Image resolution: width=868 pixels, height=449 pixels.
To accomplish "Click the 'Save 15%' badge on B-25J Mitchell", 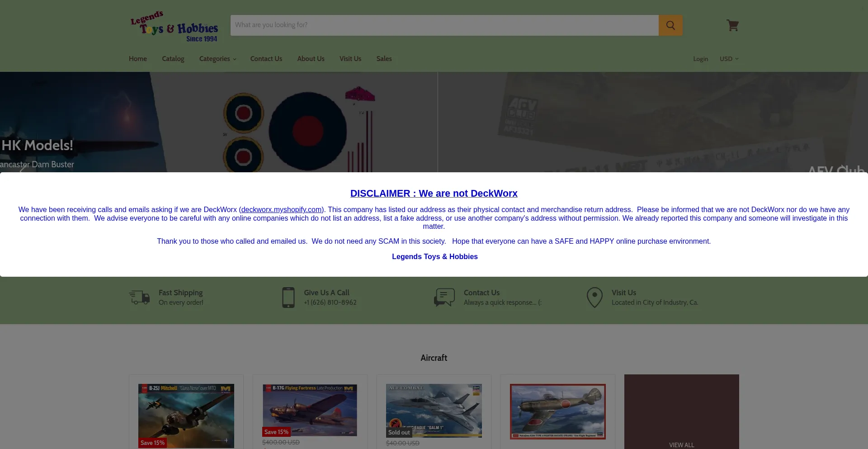I will point(152,443).
